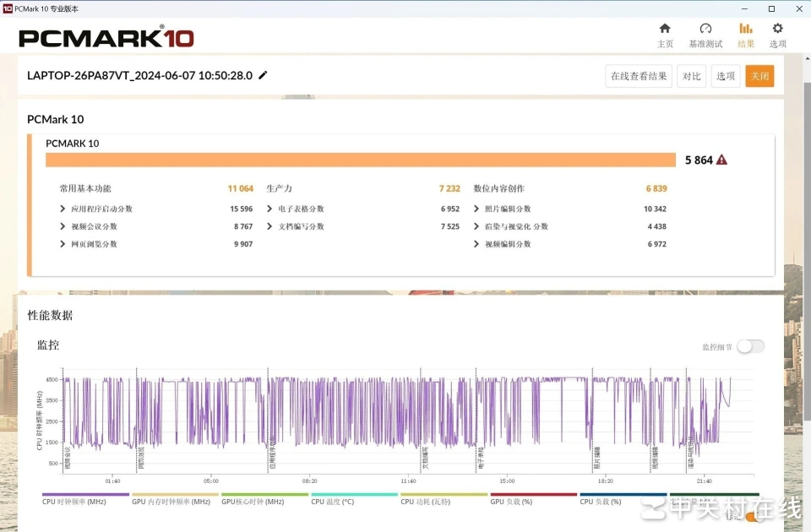Screen dimensions: 811x532
Task: Toggle the 监控细节 switch
Action: tap(750, 346)
